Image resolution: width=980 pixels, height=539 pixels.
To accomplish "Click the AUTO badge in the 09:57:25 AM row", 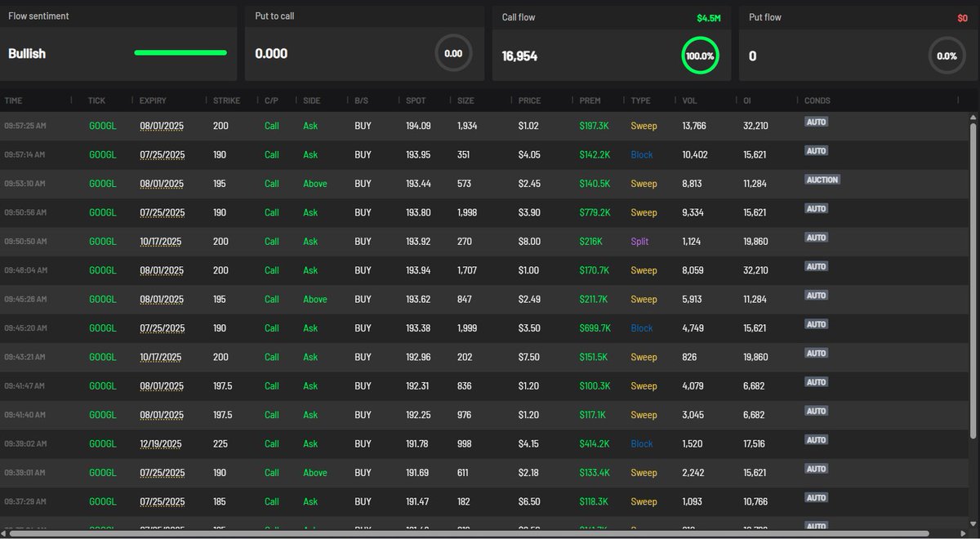I will 816,122.
